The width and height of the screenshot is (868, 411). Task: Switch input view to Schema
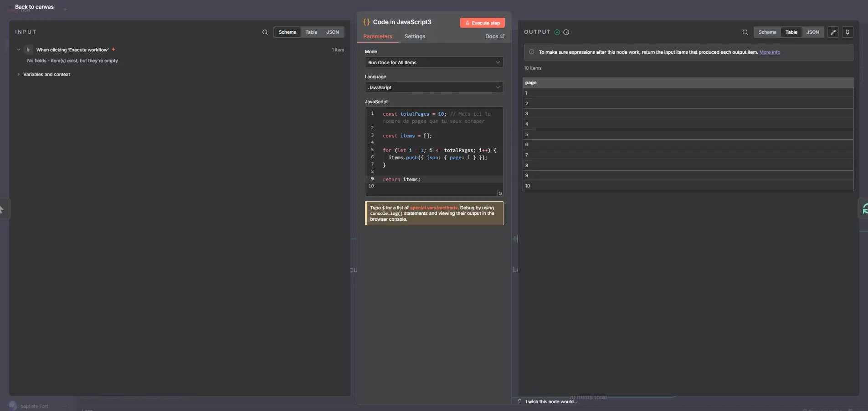287,32
